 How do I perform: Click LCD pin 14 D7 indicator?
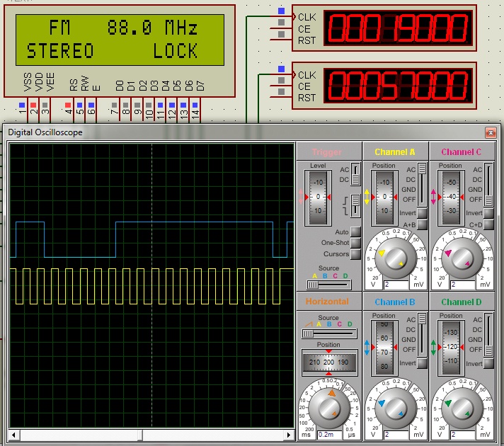click(x=195, y=105)
